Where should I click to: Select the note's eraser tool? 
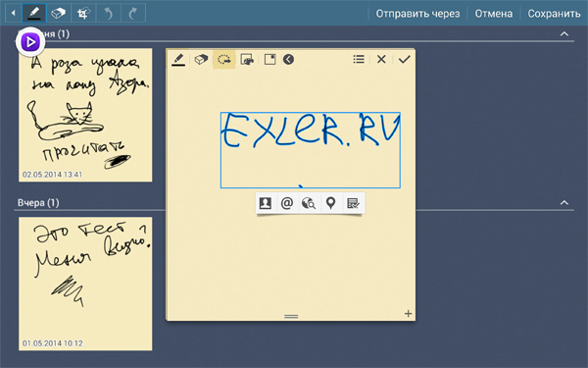pos(201,59)
